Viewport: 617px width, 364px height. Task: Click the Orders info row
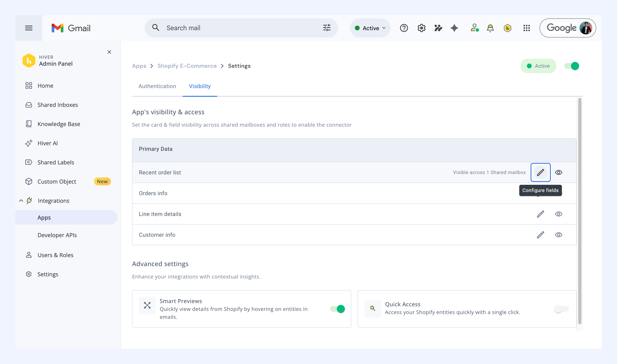point(354,193)
